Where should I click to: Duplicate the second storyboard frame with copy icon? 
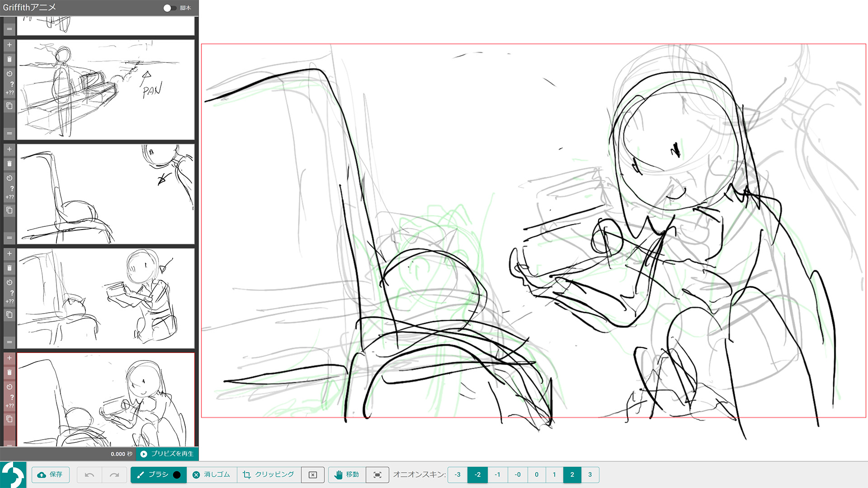(9, 210)
